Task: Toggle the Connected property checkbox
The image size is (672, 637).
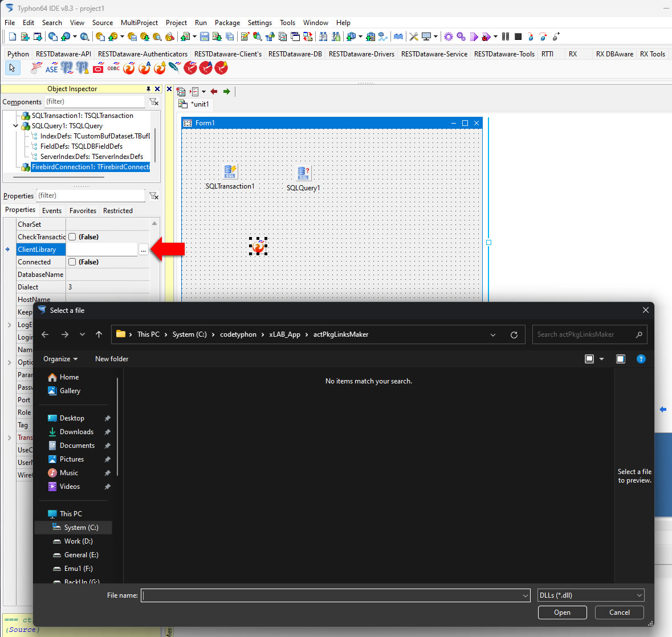Action: click(72, 262)
